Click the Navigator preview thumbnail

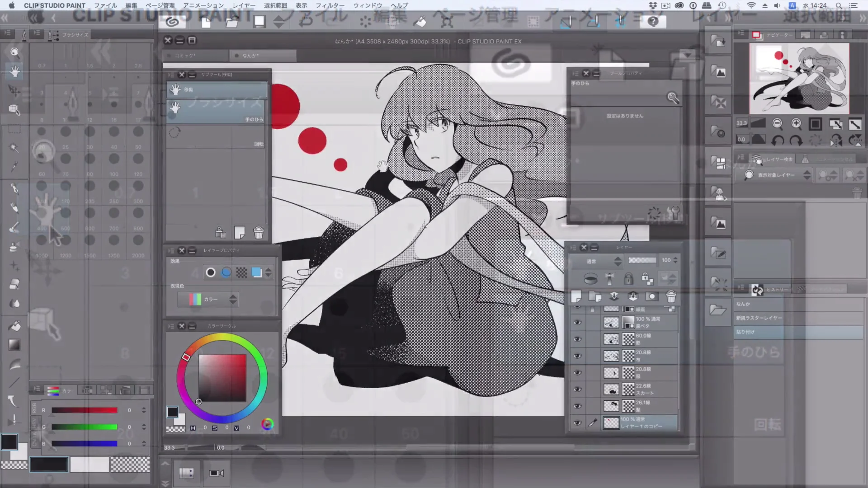coord(799,78)
